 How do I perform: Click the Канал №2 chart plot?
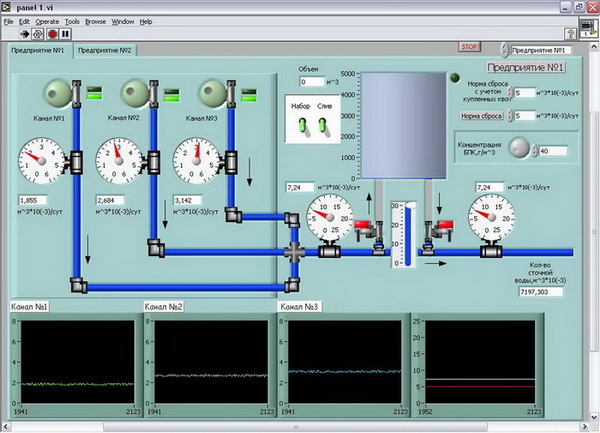211,362
